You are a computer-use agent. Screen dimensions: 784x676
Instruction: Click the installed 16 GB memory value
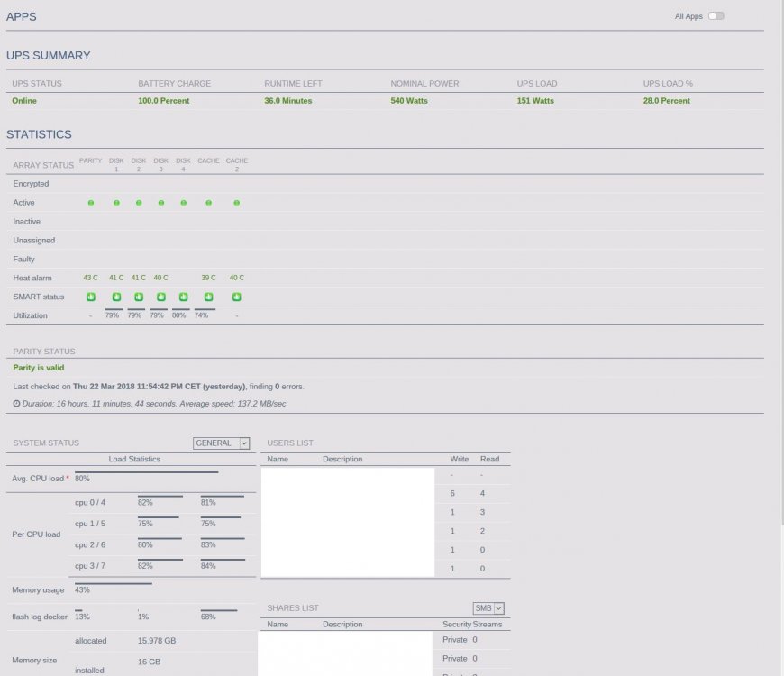point(149,662)
